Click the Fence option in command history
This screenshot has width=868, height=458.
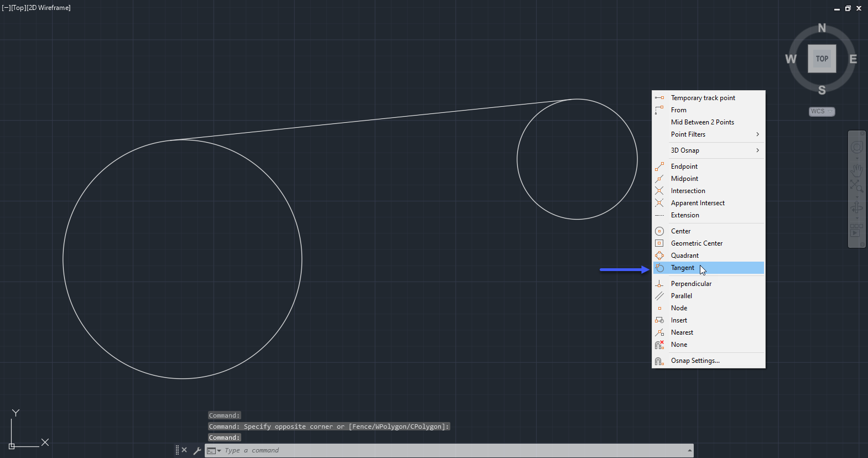coord(362,426)
